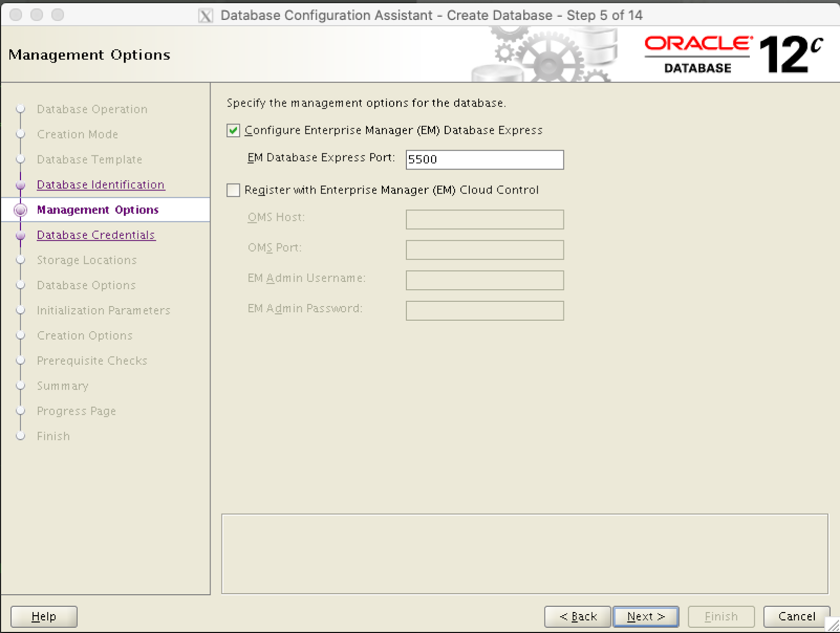The image size is (840, 633).
Task: Click the OMS Host input field
Action: (x=485, y=219)
